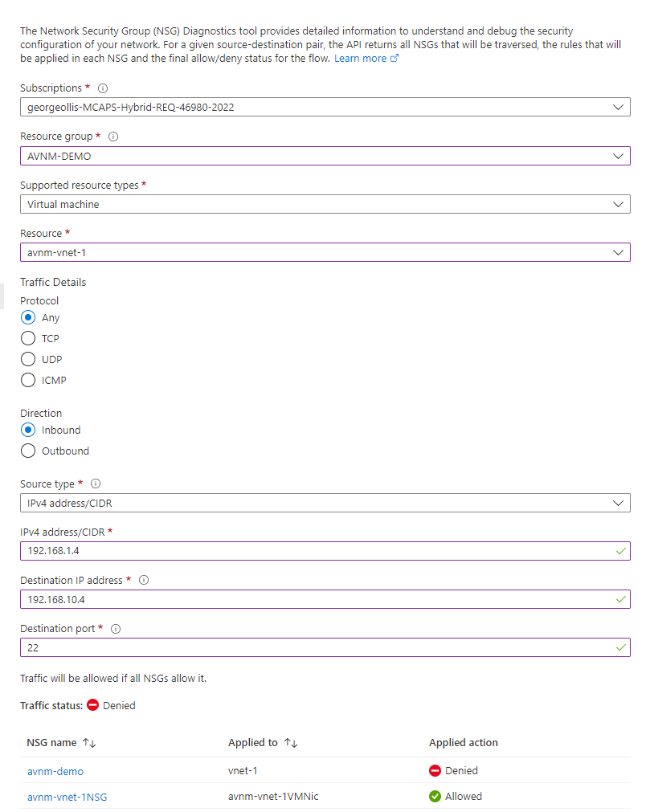The width and height of the screenshot is (646, 812).
Task: Click the info icon beside Resource group
Action: (x=113, y=137)
